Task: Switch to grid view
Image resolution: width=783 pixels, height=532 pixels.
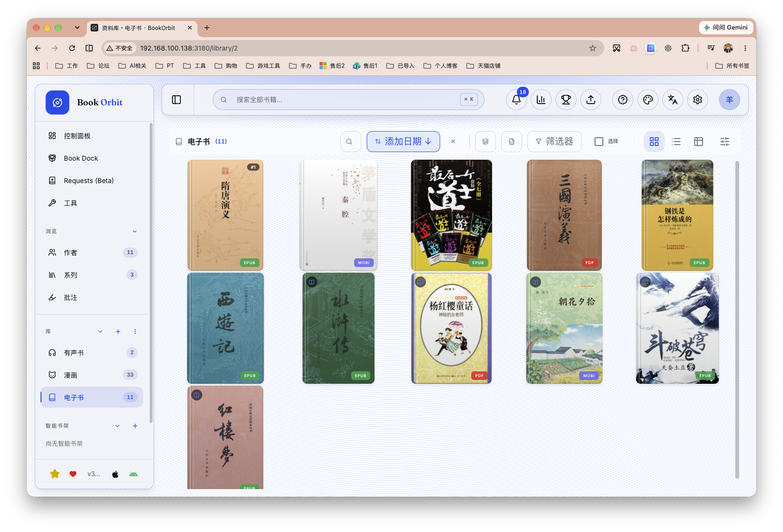Action: click(654, 142)
